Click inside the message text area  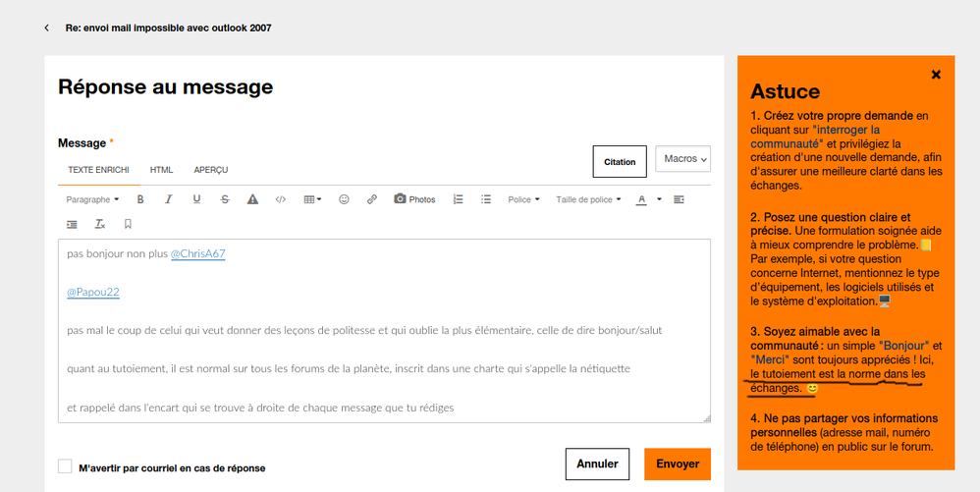pyautogui.click(x=384, y=331)
